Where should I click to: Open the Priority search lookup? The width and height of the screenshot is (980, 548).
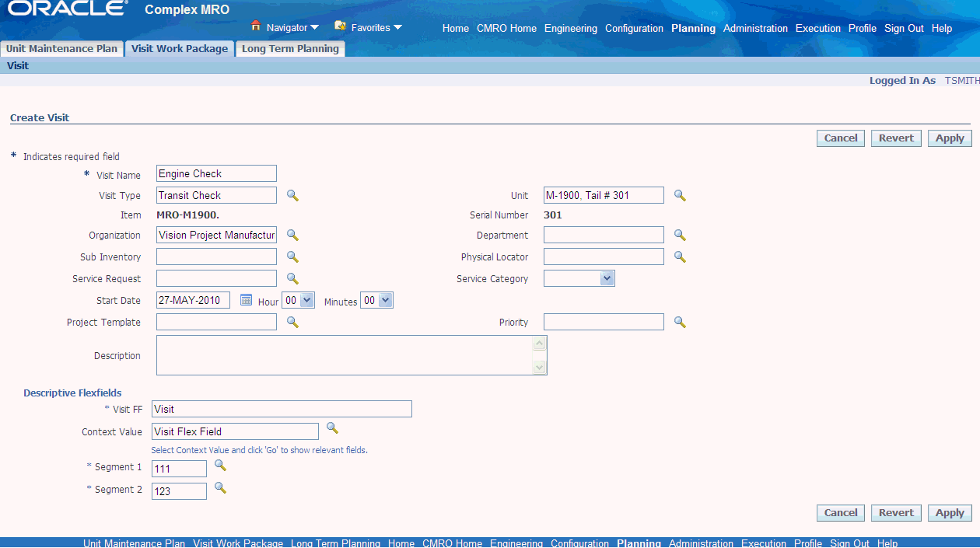680,322
